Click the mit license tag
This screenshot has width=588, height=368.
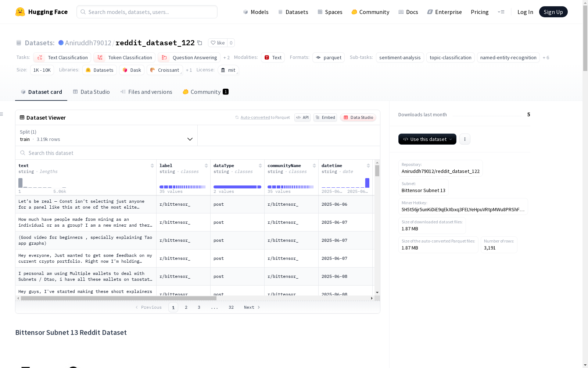tap(228, 70)
